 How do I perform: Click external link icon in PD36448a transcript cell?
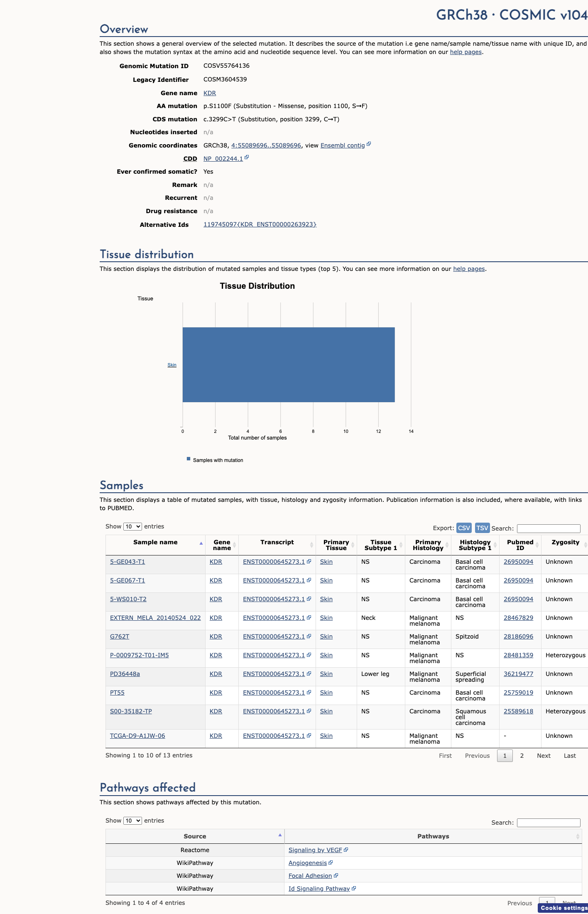(309, 673)
